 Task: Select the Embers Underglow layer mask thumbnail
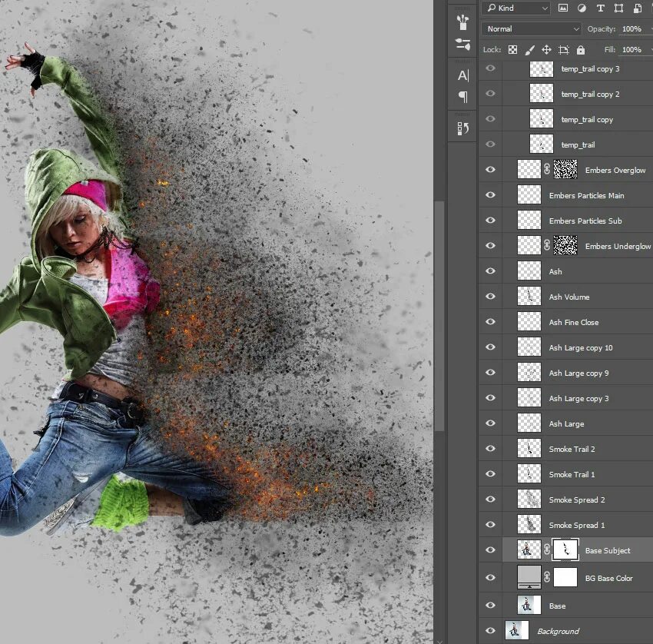coord(565,245)
